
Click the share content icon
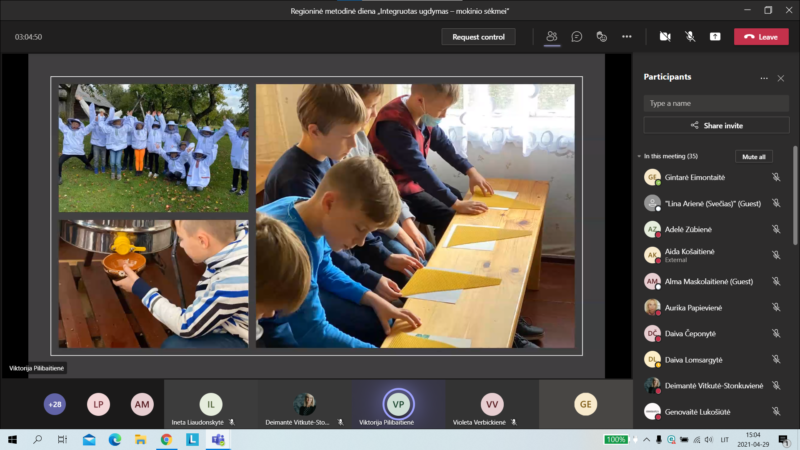pyautogui.click(x=715, y=36)
